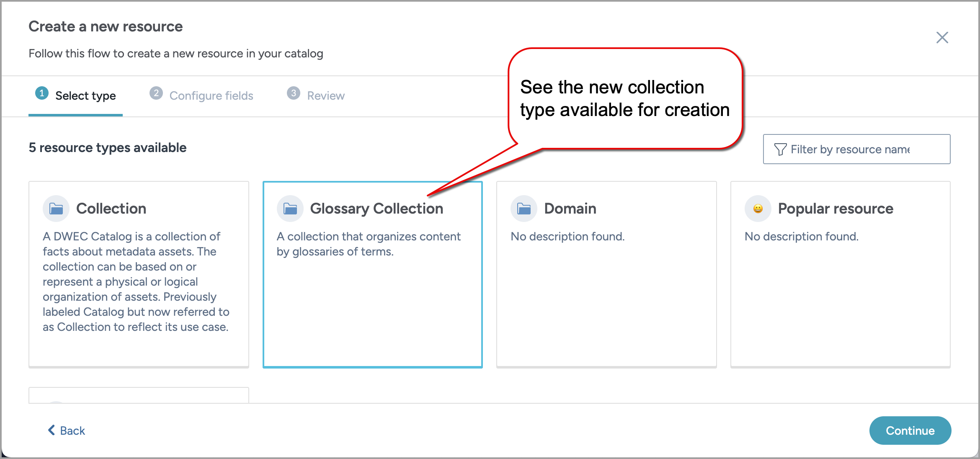The width and height of the screenshot is (980, 459).
Task: Click the Collection folder icon
Action: pyautogui.click(x=56, y=209)
